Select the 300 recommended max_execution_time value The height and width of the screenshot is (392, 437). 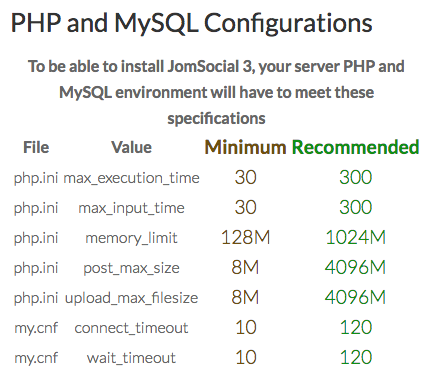coord(355,178)
